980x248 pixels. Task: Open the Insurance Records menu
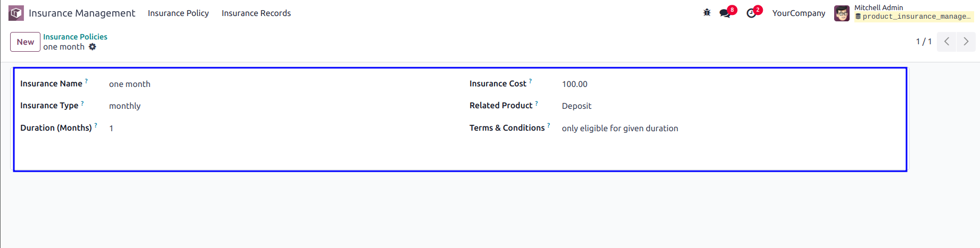[256, 13]
